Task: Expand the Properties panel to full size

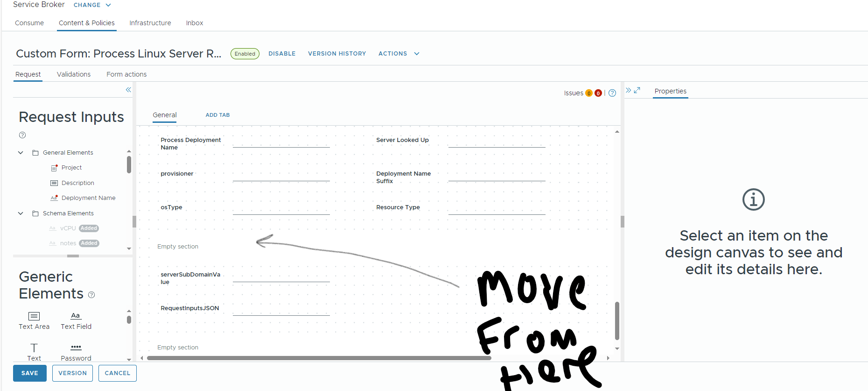Action: pos(637,90)
